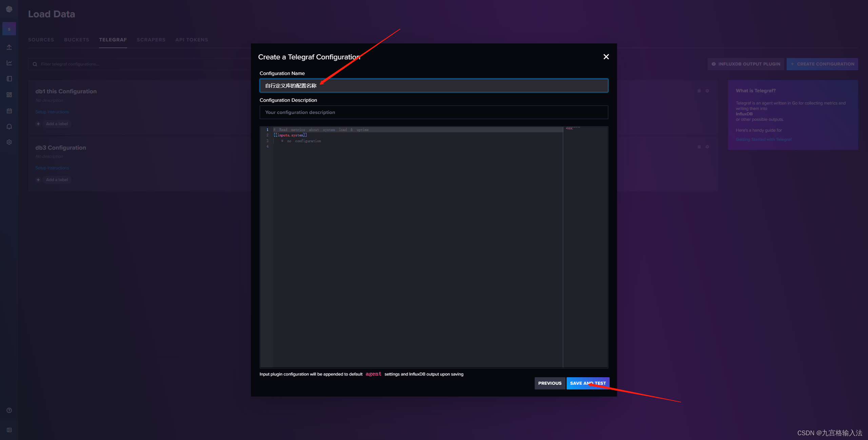Click INFLUXDB OUTPUT PLUGIN button
This screenshot has height=440, width=868.
(x=746, y=64)
